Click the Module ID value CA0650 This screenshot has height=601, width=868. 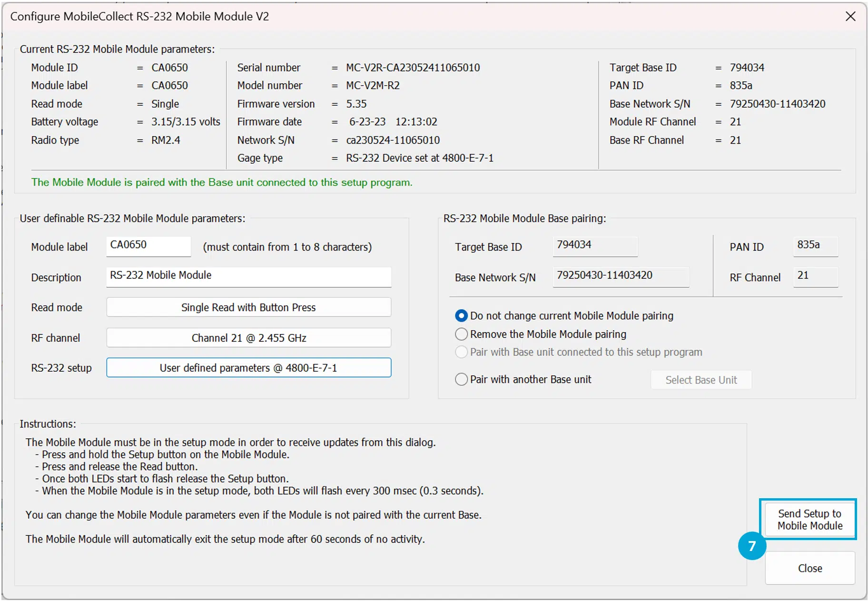coord(169,68)
